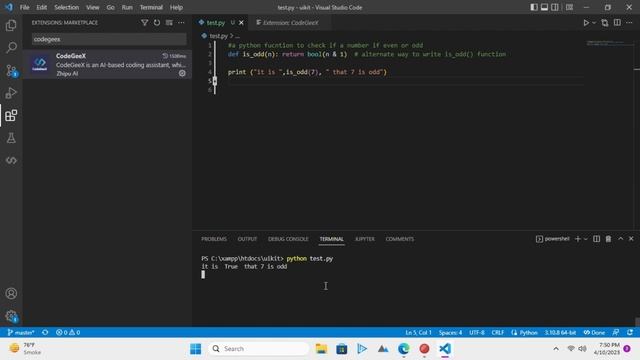Open feedback icon in status bar
Viewport: 640px width, 360px height.
click(x=616, y=332)
